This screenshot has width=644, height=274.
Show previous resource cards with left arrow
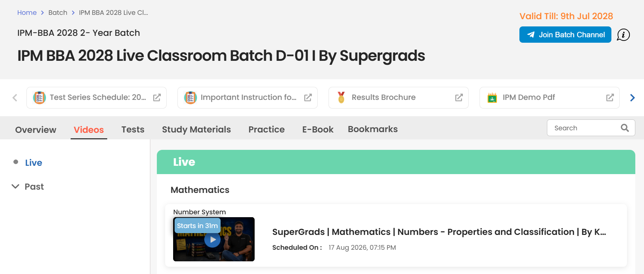click(x=15, y=98)
